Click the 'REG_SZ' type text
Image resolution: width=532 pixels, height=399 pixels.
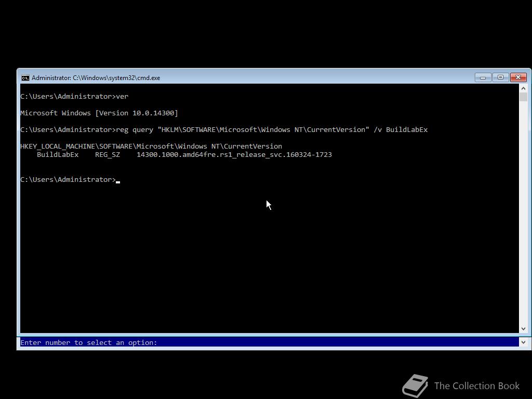pos(108,155)
